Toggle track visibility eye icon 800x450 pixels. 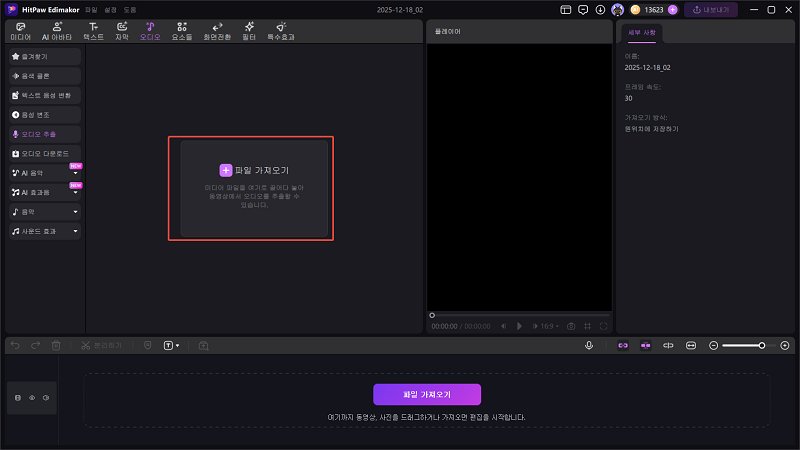32,397
